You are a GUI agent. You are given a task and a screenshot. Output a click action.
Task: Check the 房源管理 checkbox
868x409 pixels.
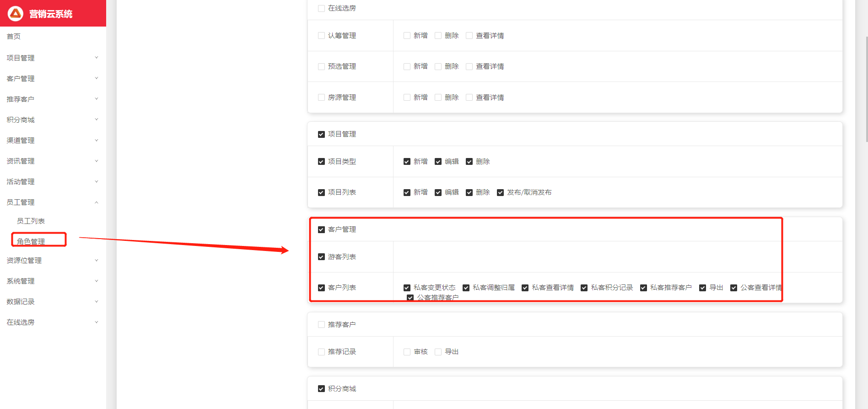click(321, 98)
